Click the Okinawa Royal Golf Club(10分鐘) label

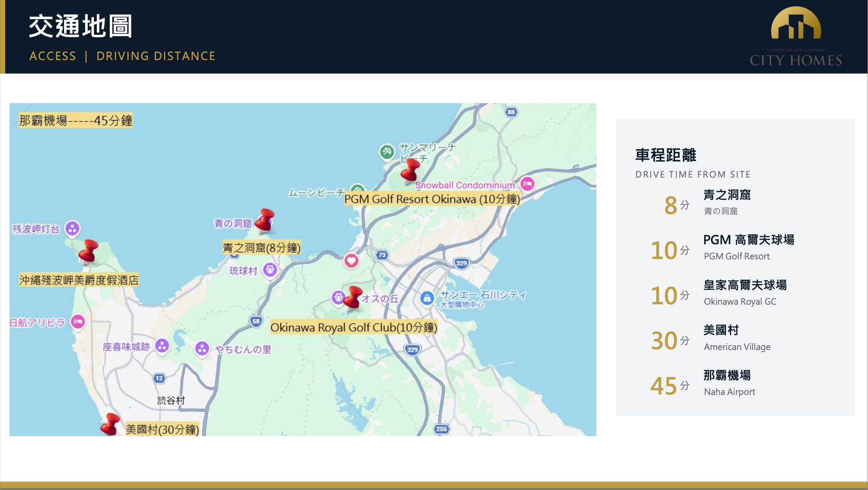tap(354, 327)
